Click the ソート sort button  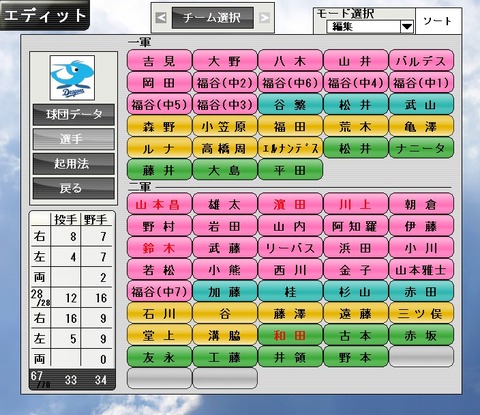click(x=438, y=21)
